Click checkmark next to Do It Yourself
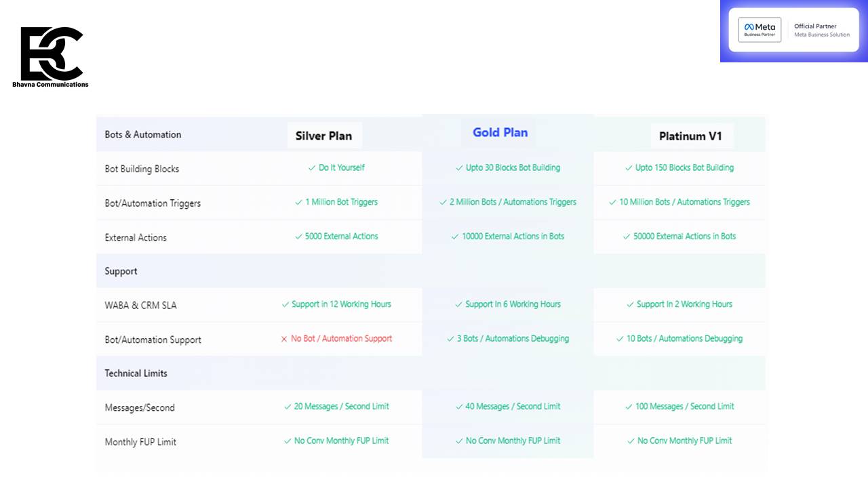The image size is (868, 488). [x=312, y=168]
